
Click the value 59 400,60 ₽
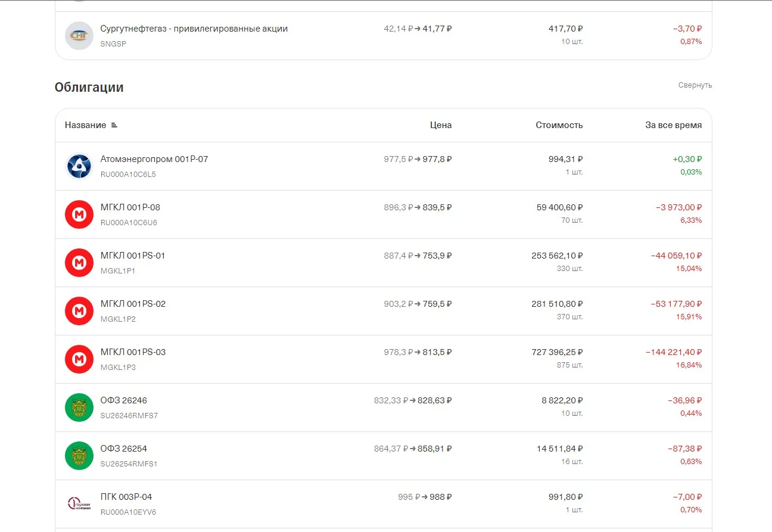click(560, 207)
